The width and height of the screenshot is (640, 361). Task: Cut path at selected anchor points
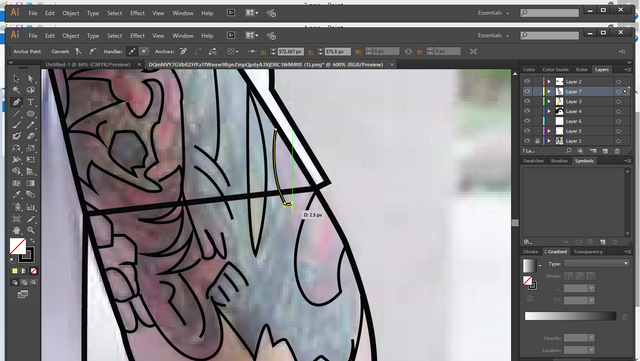213,51
